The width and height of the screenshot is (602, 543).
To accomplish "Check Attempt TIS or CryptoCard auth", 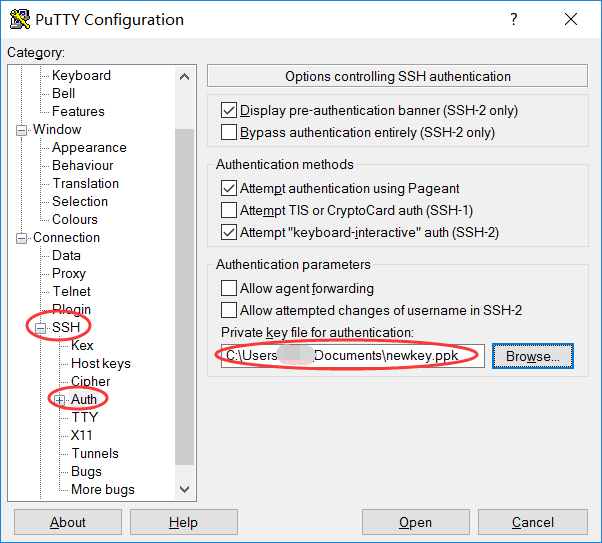I will (x=228, y=210).
